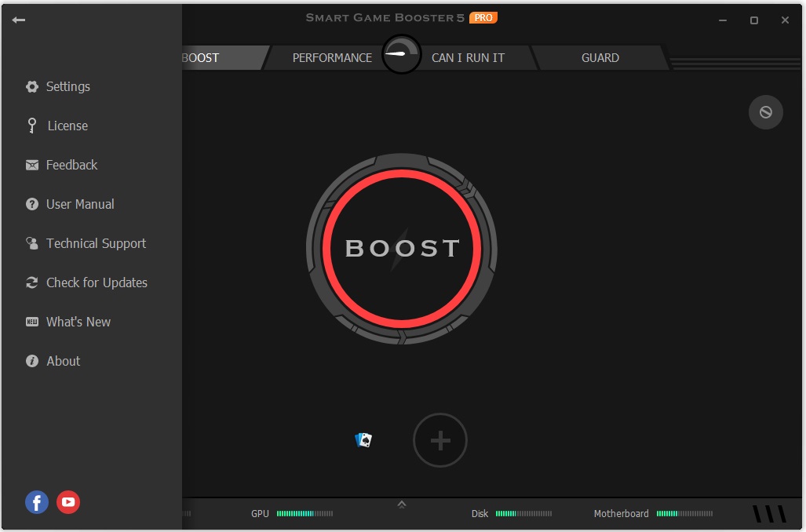Maximize the Smart Game Booster window
Viewport: 806px width, 532px height.
pyautogui.click(x=754, y=20)
